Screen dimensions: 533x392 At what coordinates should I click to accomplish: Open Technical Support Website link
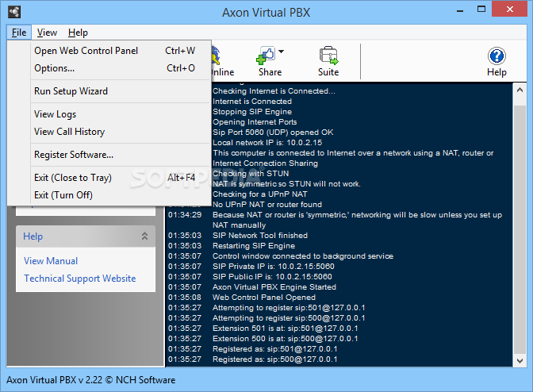[x=80, y=279]
